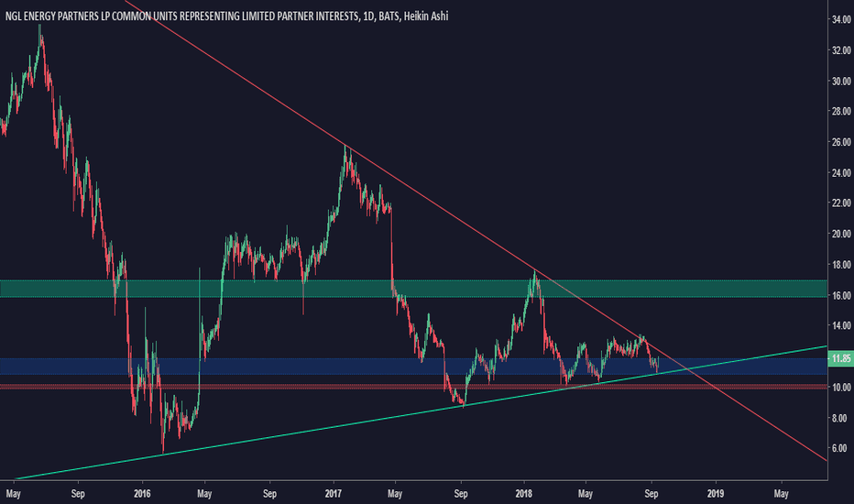Click the 28.00 price axis label
Image resolution: width=854 pixels, height=504 pixels.
coord(841,111)
